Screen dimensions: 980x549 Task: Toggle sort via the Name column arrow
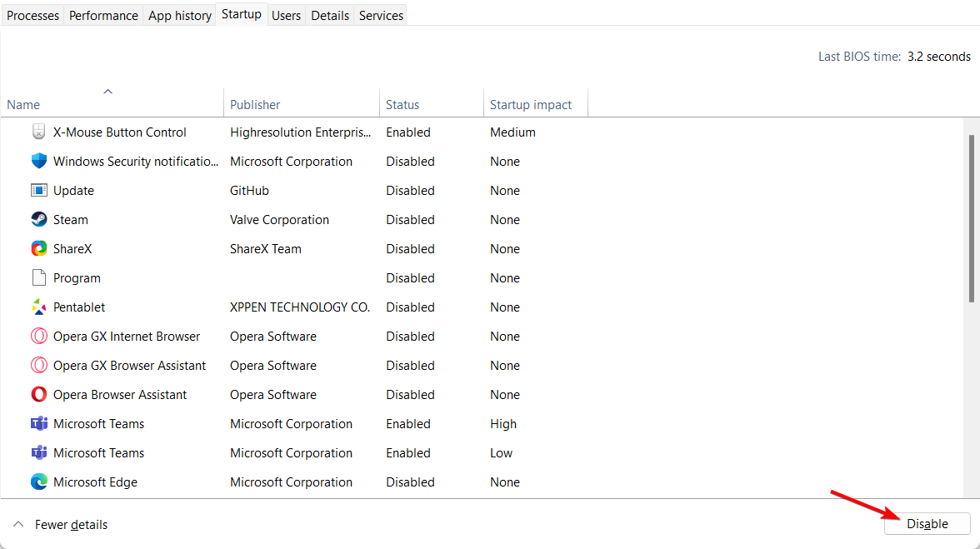(x=107, y=91)
